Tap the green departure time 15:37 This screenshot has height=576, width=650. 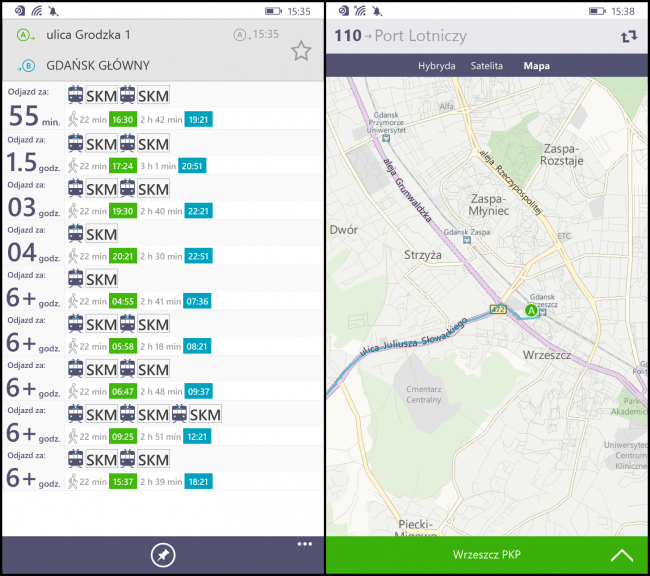[123, 482]
